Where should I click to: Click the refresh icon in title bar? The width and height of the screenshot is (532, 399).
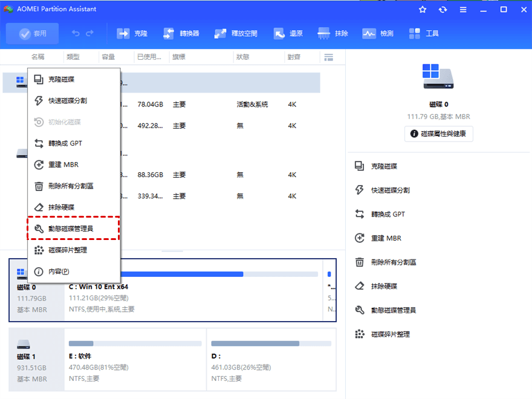coord(443,10)
